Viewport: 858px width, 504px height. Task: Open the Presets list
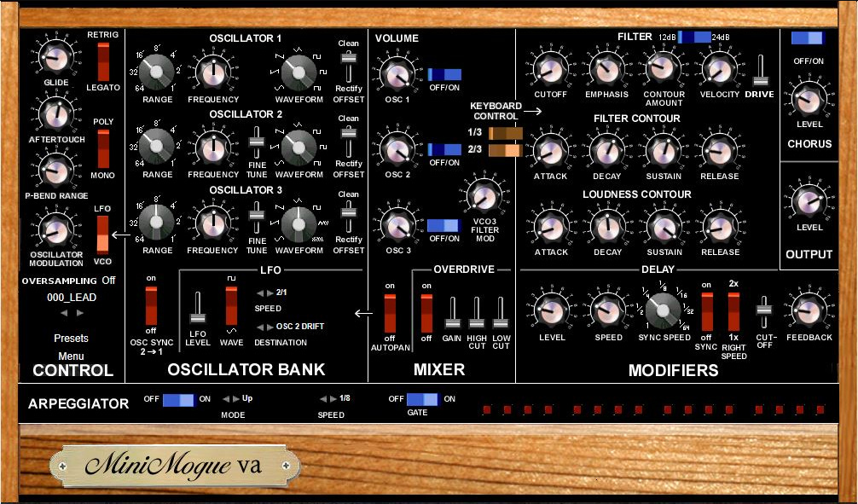(71, 339)
